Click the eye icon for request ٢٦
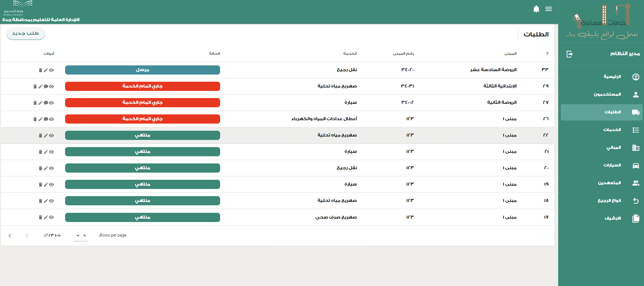Screen dimensions: 644x286 pos(51,119)
